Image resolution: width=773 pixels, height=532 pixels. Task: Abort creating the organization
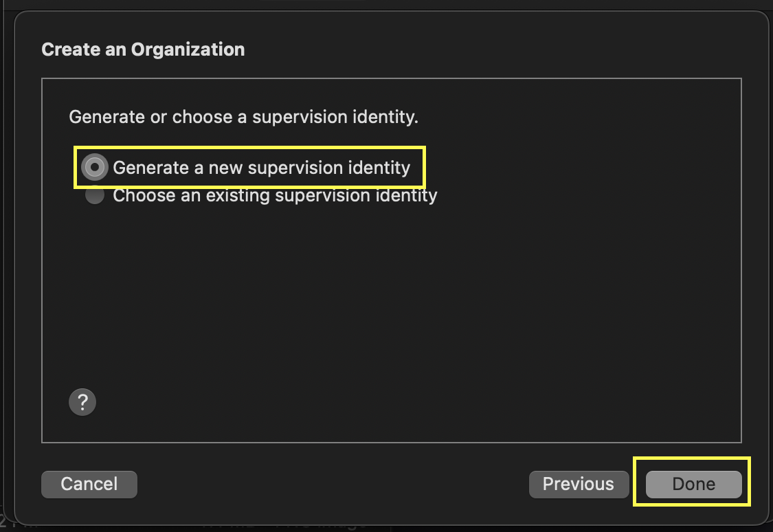[89, 484]
